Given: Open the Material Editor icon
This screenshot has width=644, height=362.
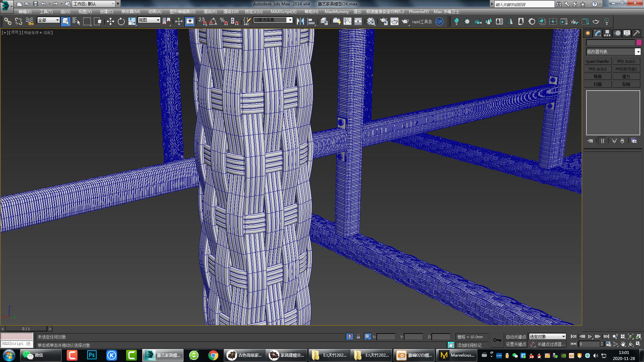Looking at the screenshot, I should (371, 22).
